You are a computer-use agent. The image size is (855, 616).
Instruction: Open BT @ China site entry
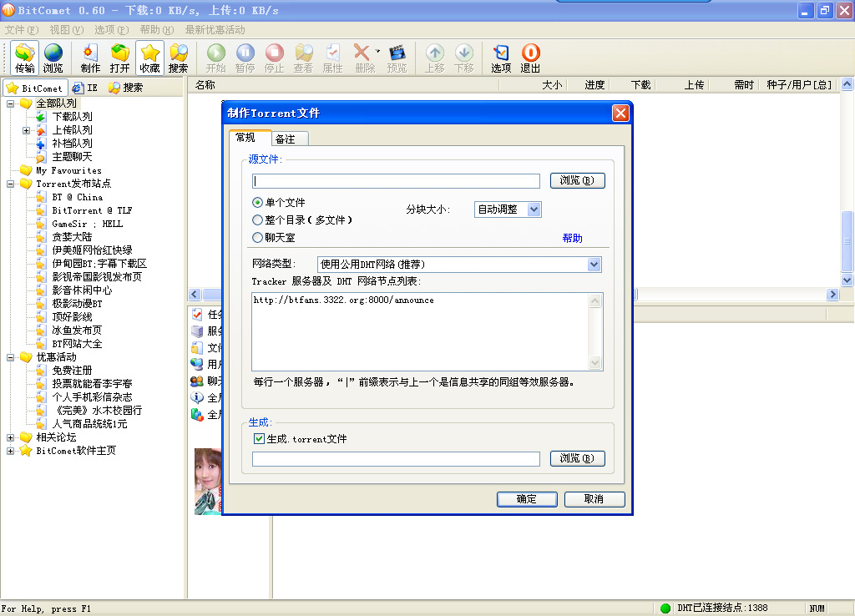[78, 197]
